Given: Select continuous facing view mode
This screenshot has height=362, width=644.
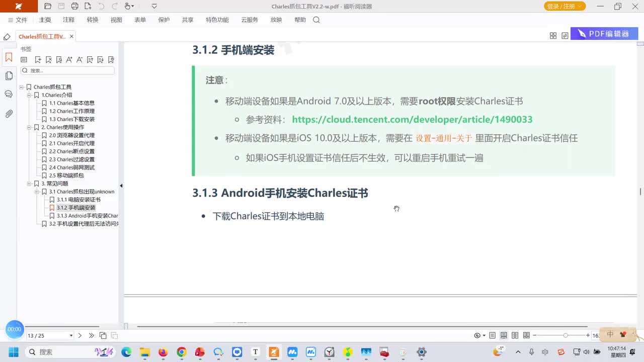Looking at the screenshot, I should coord(526,335).
